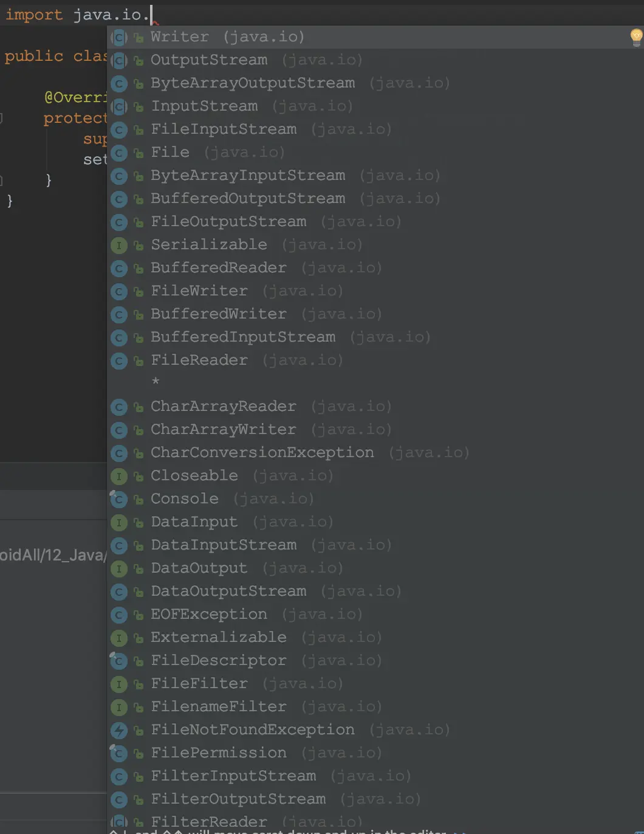Select FilterInputStream suggestion
Screen dimensions: 644x834
(x=375, y=776)
